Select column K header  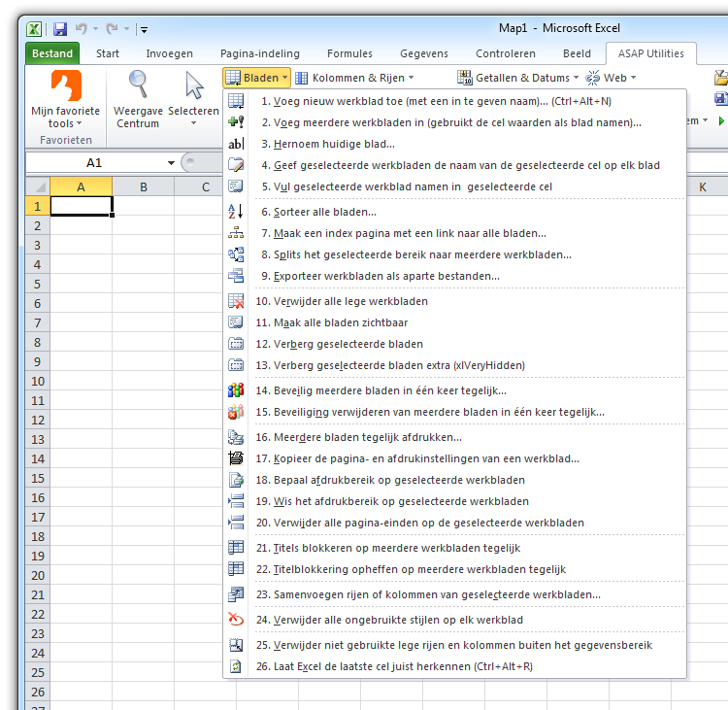point(703,186)
